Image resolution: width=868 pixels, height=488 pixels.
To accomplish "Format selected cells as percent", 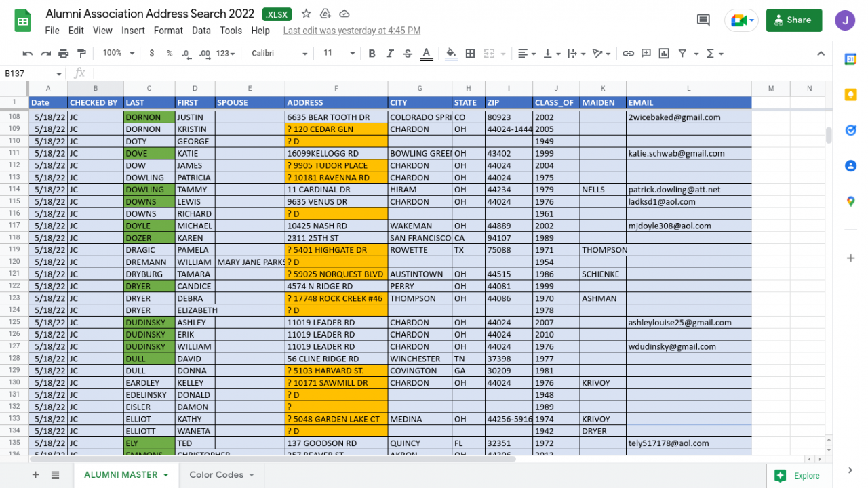I will pos(170,54).
